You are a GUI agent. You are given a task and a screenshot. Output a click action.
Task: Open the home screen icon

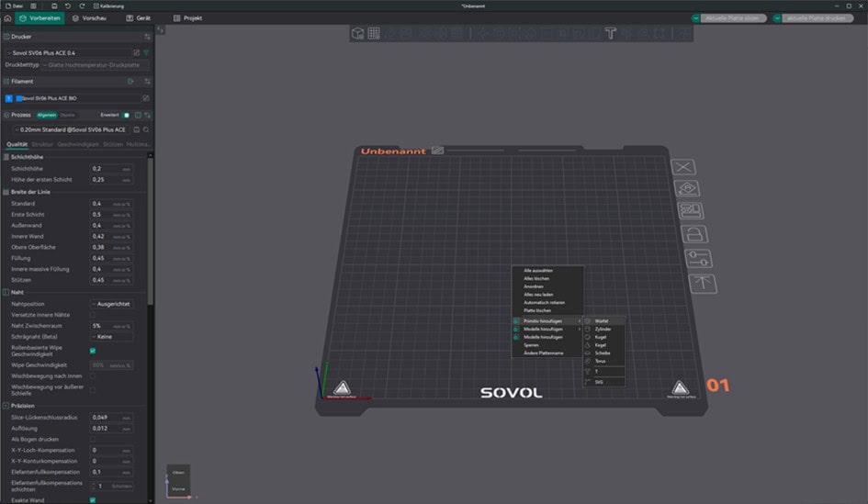8,17
